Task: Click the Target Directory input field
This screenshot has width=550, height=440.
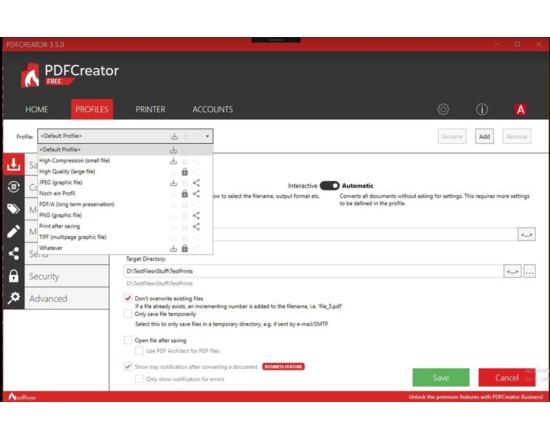Action: (x=313, y=271)
